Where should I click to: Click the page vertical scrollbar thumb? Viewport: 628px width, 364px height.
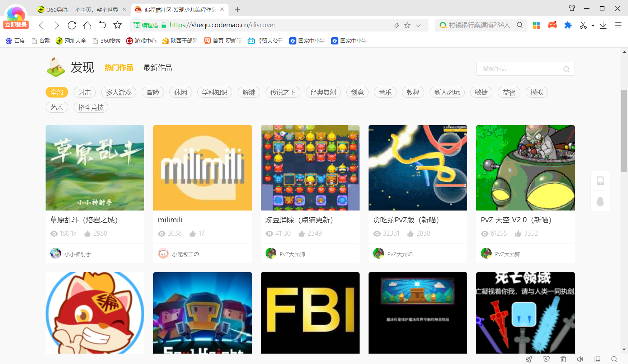(x=624, y=131)
